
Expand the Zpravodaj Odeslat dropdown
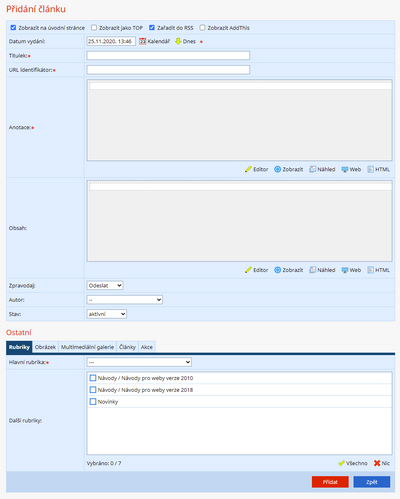[105, 286]
